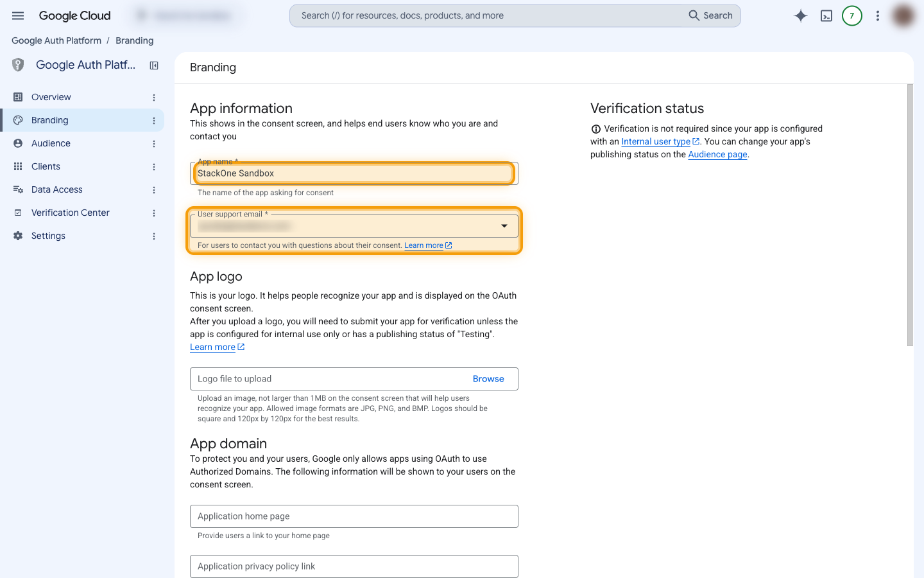Open Audience row more options
Image resolution: width=924 pixels, height=578 pixels.
pos(154,144)
